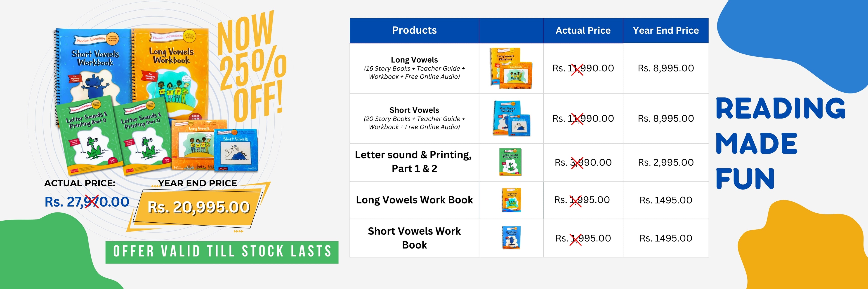
Task: Click the Short Vowels Work Book table thumbnail
Action: point(511,238)
